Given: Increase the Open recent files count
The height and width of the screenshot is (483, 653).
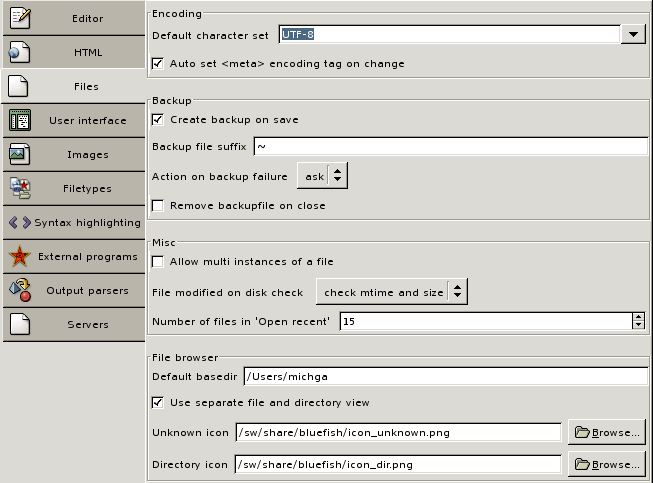Looking at the screenshot, I should coord(638,317).
